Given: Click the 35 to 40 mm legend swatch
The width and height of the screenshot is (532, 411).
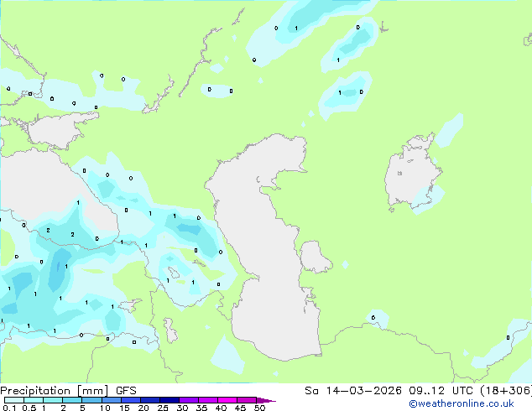Looking at the screenshot, I should pos(207,400).
